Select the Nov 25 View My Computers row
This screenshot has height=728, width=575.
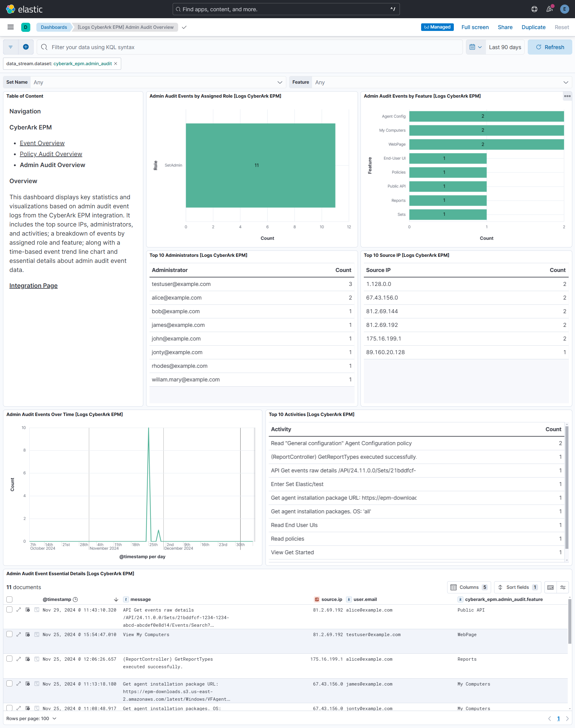(x=9, y=634)
